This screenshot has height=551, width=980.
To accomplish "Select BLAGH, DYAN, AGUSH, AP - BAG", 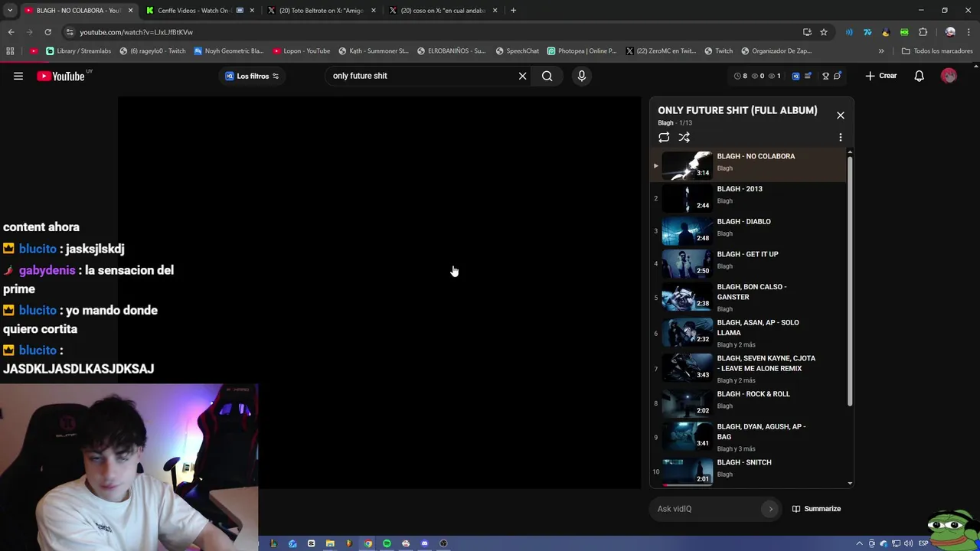I will point(749,438).
